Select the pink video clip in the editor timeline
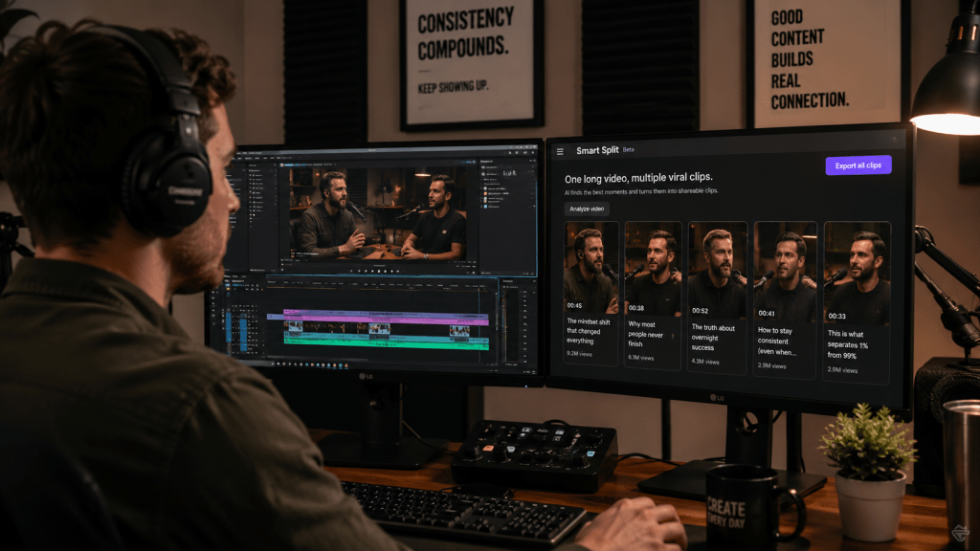This screenshot has height=551, width=980. [x=386, y=319]
